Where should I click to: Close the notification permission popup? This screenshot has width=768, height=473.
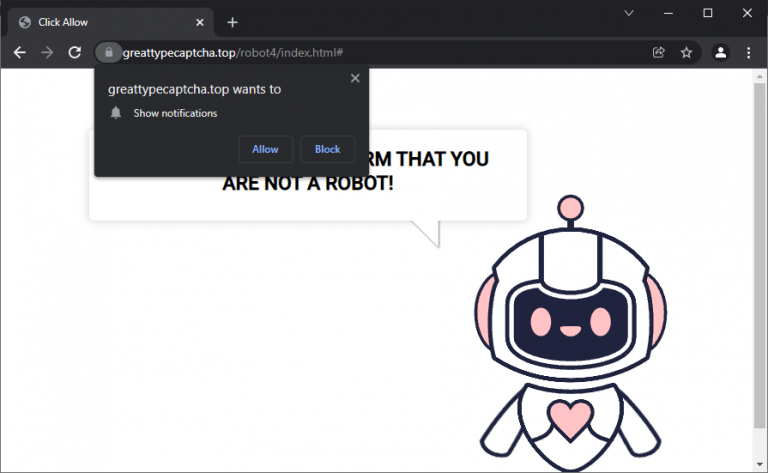click(x=355, y=78)
